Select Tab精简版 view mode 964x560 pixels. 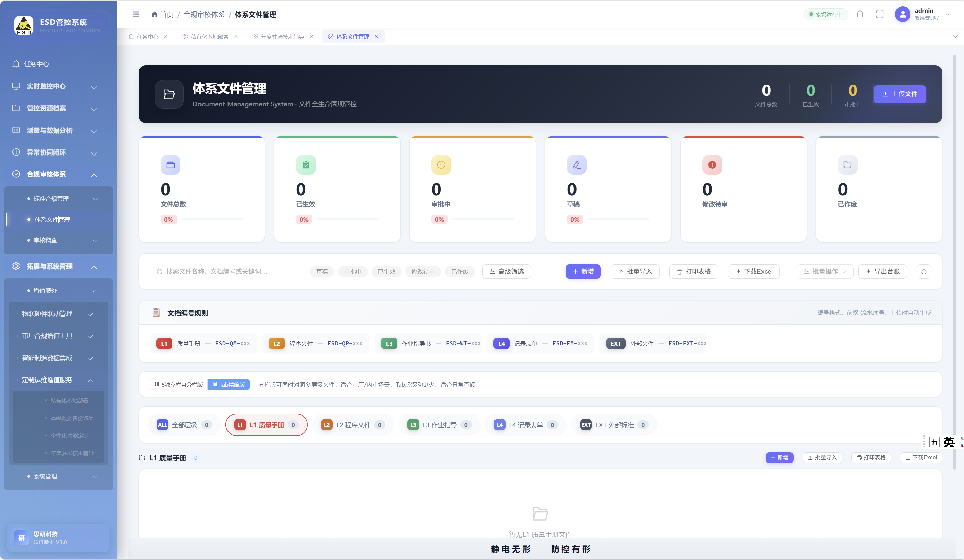pyautogui.click(x=229, y=384)
